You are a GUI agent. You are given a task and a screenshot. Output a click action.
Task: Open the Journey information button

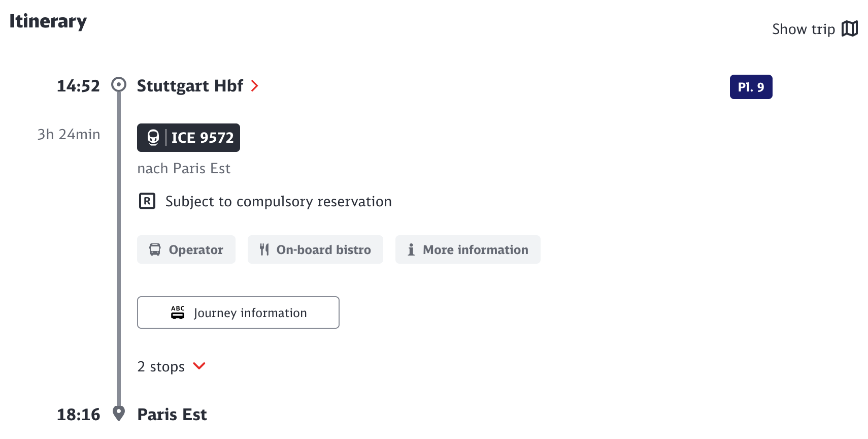click(238, 312)
